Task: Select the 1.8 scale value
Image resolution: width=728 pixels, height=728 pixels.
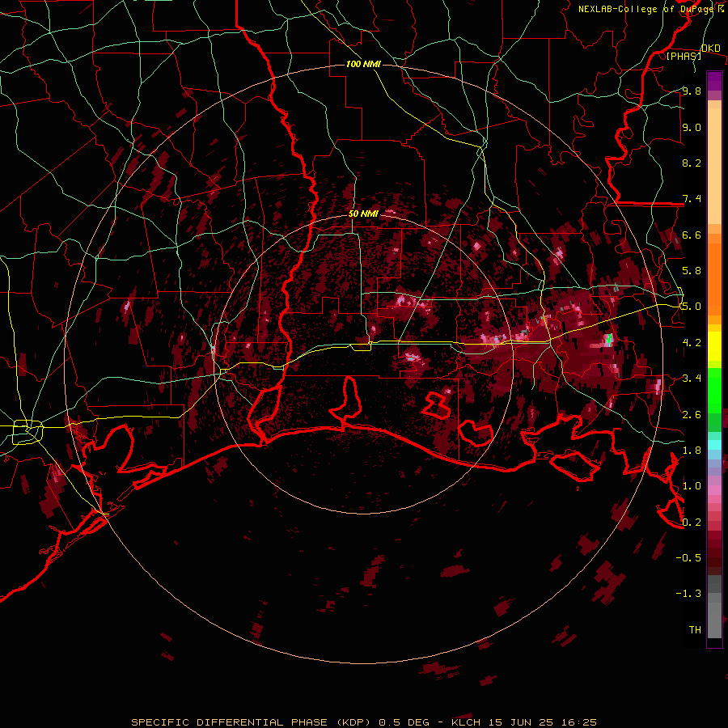Action: [692, 450]
